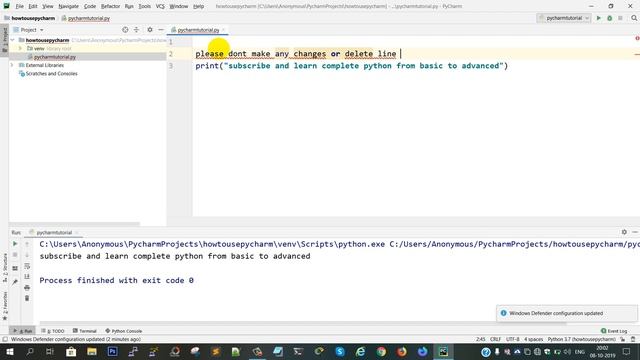The height and width of the screenshot is (360, 640).
Task: Toggle the Favorites side tool window tab
Action: tap(4, 305)
